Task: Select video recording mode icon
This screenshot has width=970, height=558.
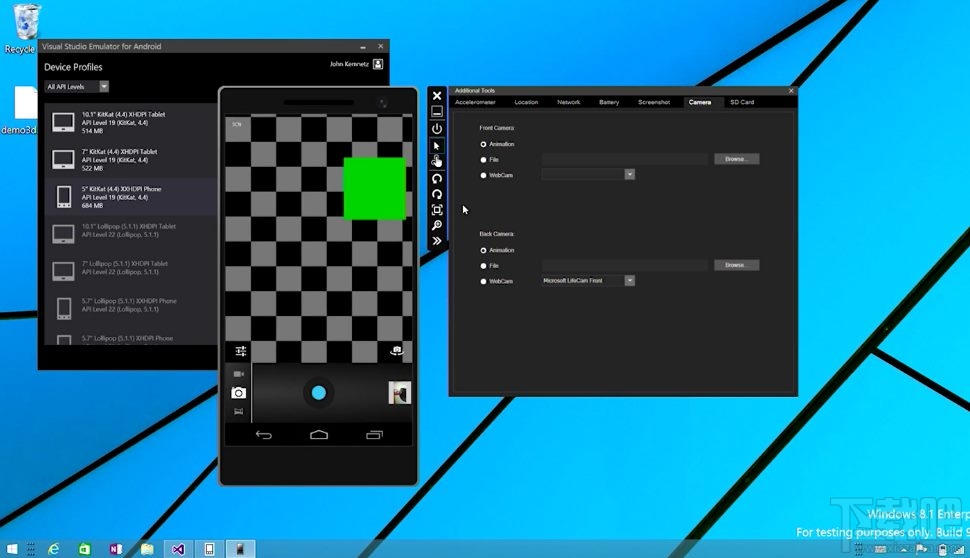Action: pos(238,374)
